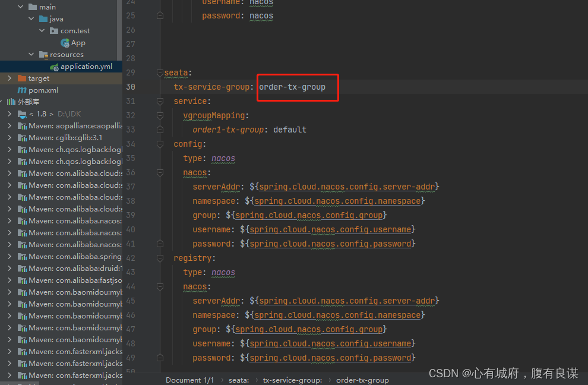
Task: Expand Maven: com.alibaba:druid node
Action: click(x=10, y=269)
